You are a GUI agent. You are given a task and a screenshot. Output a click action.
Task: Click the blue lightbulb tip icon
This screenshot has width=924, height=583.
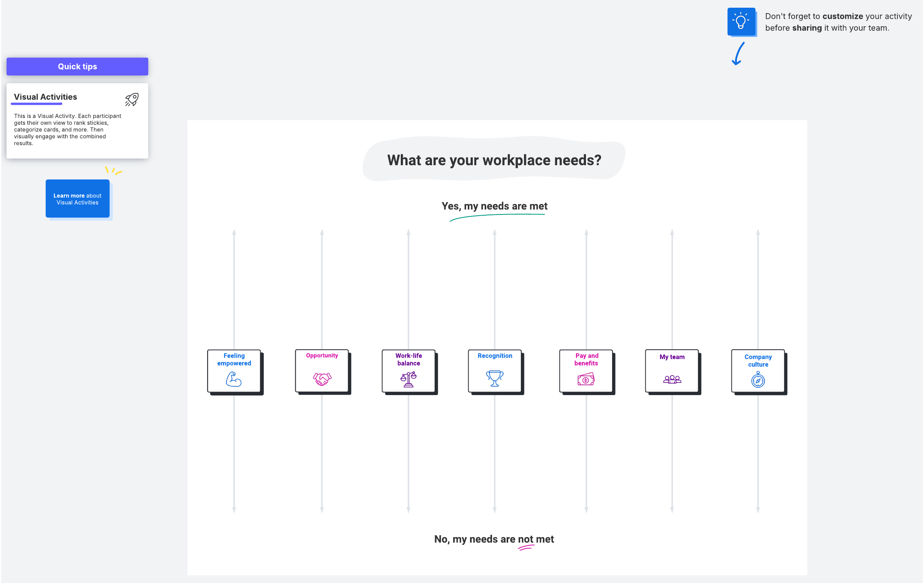(741, 22)
